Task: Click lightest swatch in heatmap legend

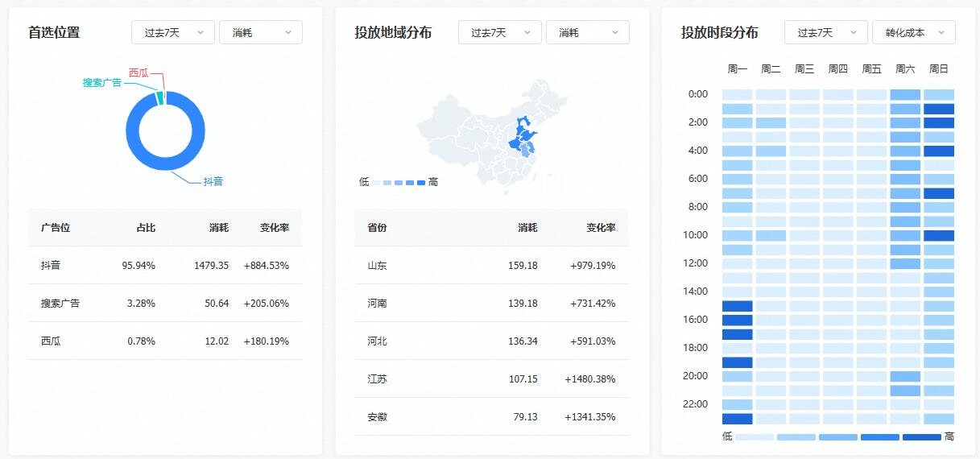Action: pyautogui.click(x=755, y=437)
